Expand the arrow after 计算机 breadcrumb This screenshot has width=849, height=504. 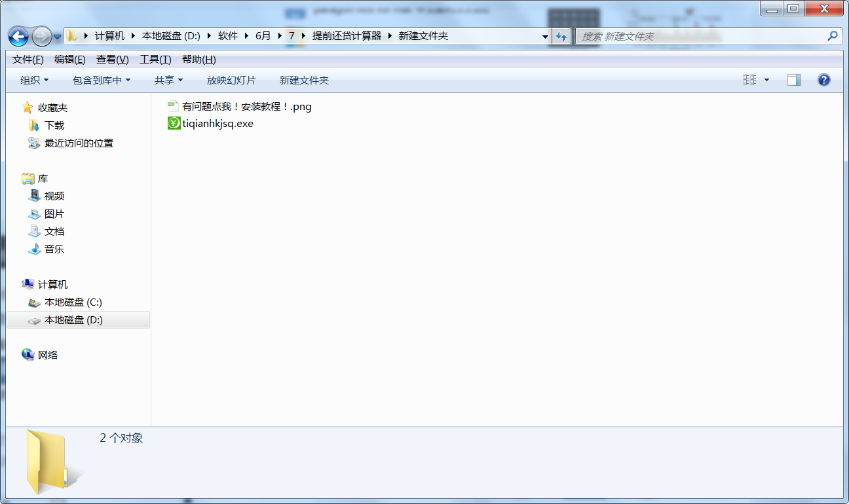(x=134, y=36)
